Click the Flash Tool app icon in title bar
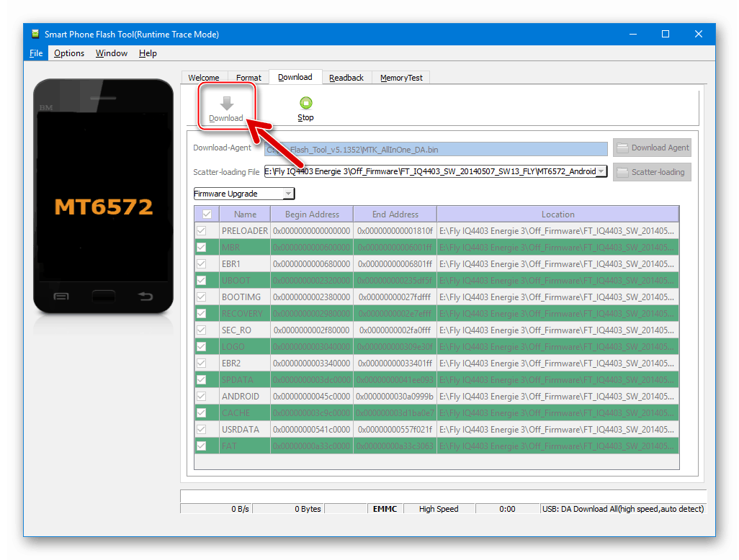Viewport: 739px width, 560px height. [35, 34]
